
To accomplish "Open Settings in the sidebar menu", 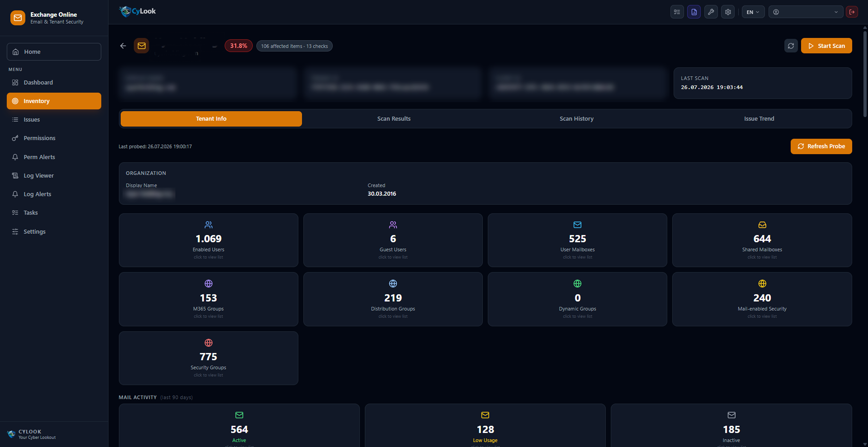I will 54,231.
